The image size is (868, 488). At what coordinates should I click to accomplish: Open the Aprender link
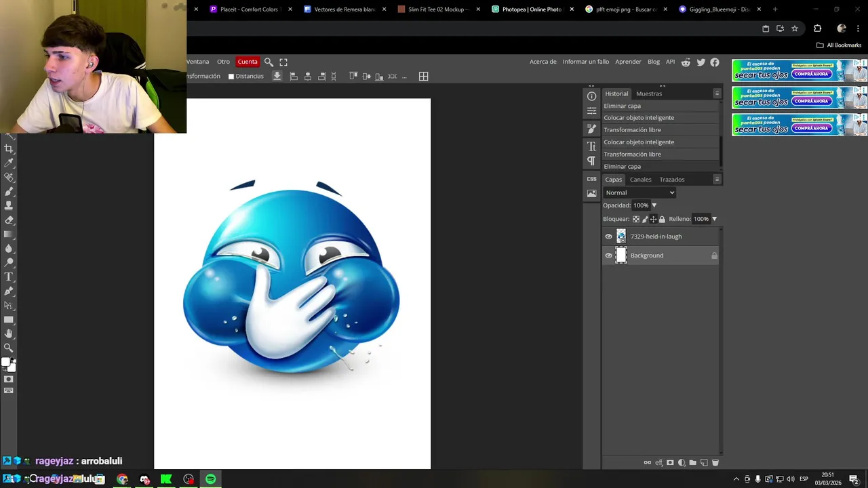[628, 62]
